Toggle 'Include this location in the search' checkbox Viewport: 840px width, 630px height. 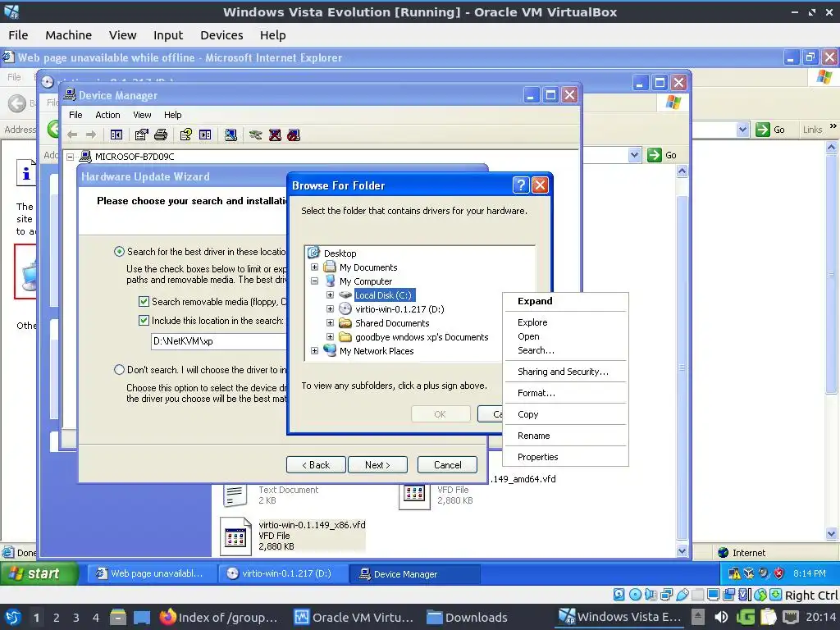tap(144, 321)
